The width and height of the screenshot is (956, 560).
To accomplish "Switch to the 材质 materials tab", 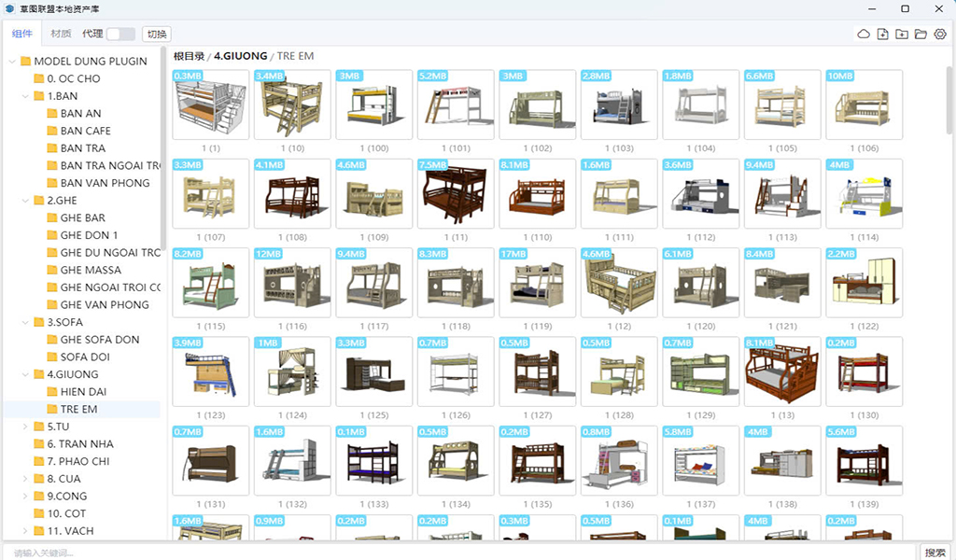I will (61, 34).
